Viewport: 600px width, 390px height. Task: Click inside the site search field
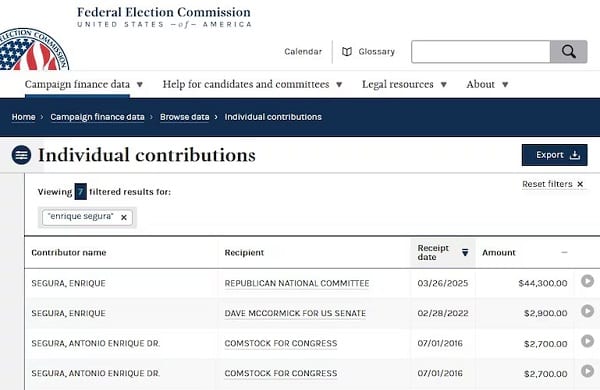(481, 51)
